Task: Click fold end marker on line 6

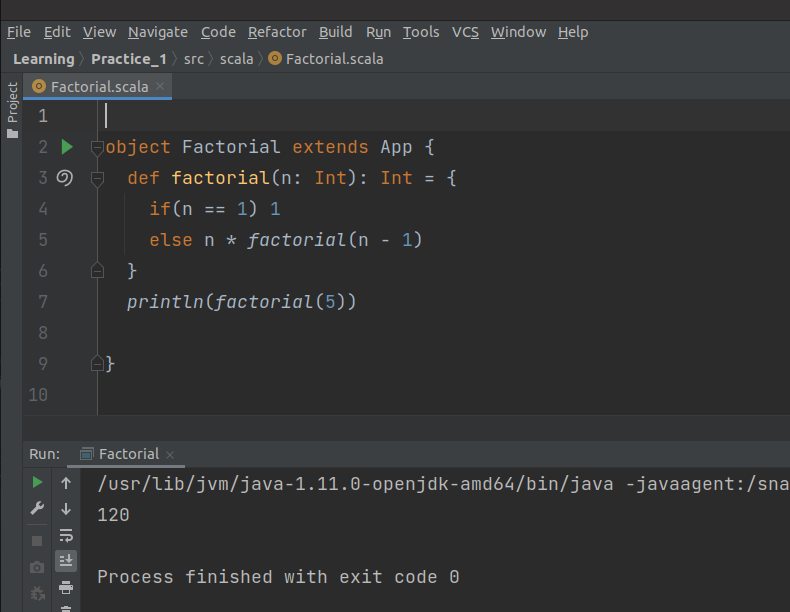Action: tap(97, 271)
